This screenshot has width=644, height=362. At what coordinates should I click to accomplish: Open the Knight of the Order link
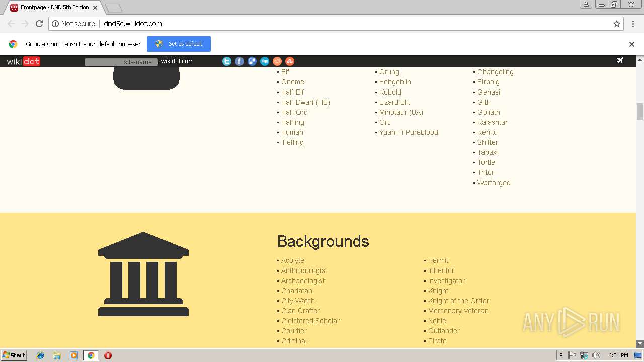458,301
